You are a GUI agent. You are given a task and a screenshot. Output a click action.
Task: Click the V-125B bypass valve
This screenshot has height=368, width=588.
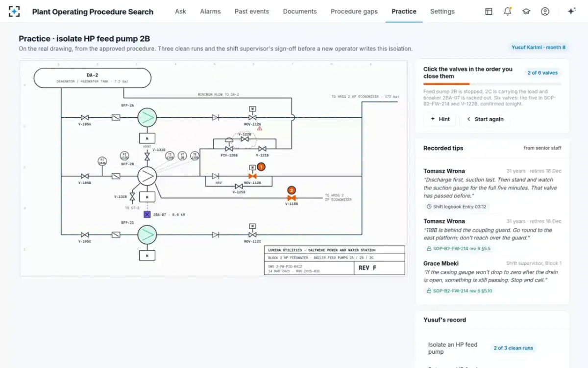click(x=239, y=186)
